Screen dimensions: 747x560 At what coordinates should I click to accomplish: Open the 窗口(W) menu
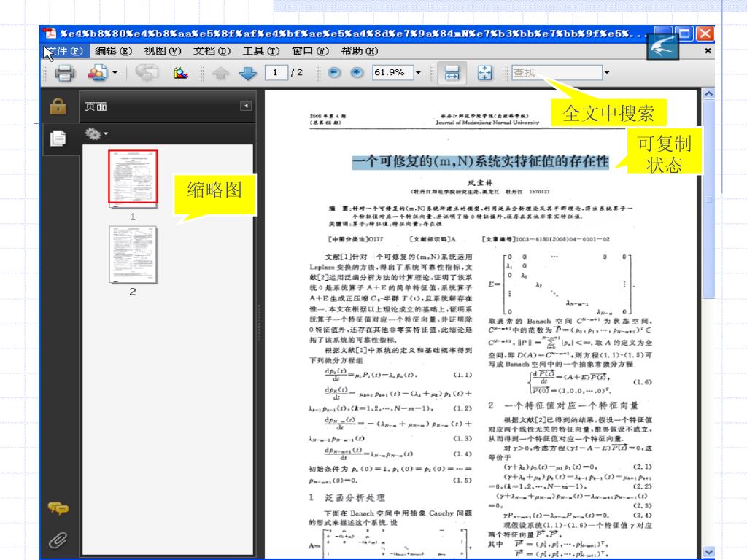point(310,50)
